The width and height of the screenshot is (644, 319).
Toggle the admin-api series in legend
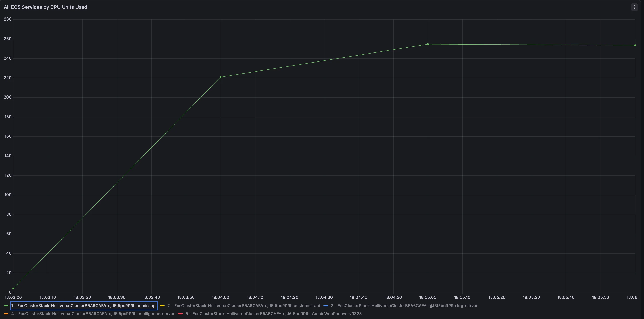pos(84,306)
